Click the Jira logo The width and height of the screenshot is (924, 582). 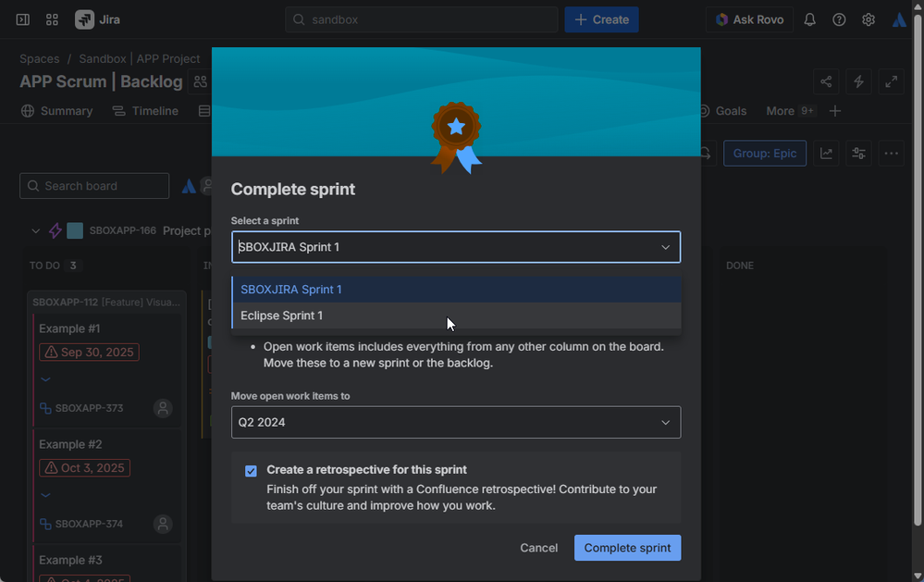98,19
